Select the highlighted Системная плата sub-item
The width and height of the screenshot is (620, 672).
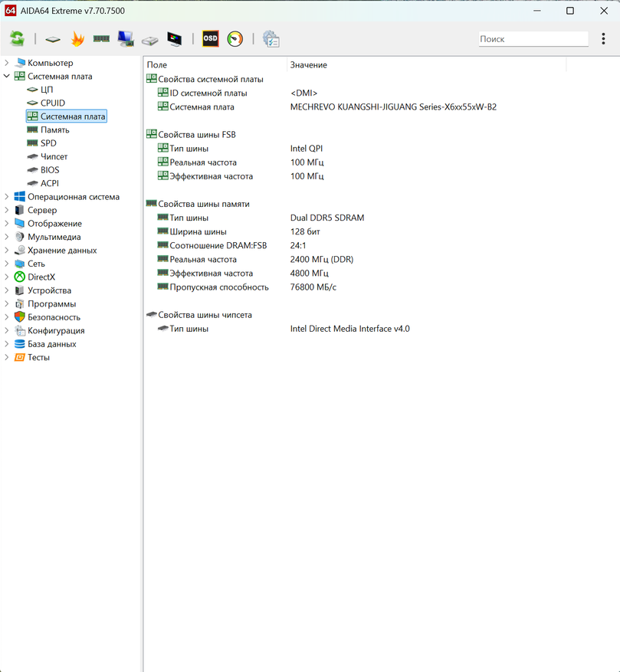67,116
